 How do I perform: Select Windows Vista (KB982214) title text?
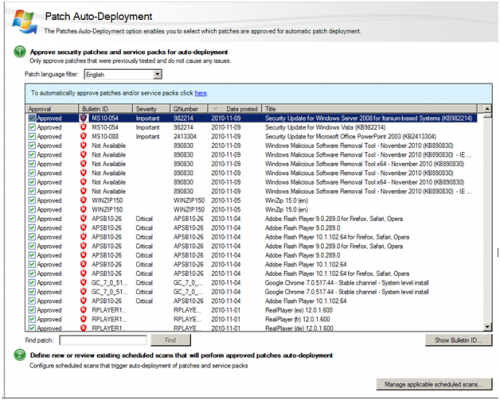coord(325,127)
